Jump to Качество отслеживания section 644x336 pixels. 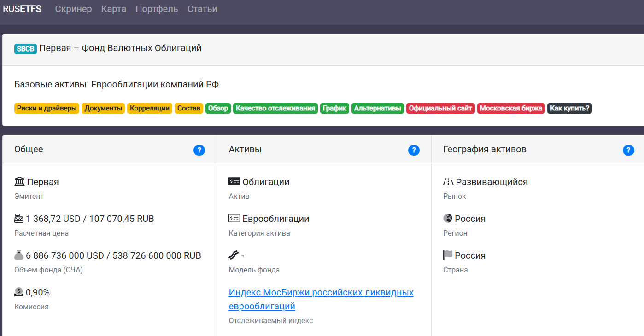[275, 109]
